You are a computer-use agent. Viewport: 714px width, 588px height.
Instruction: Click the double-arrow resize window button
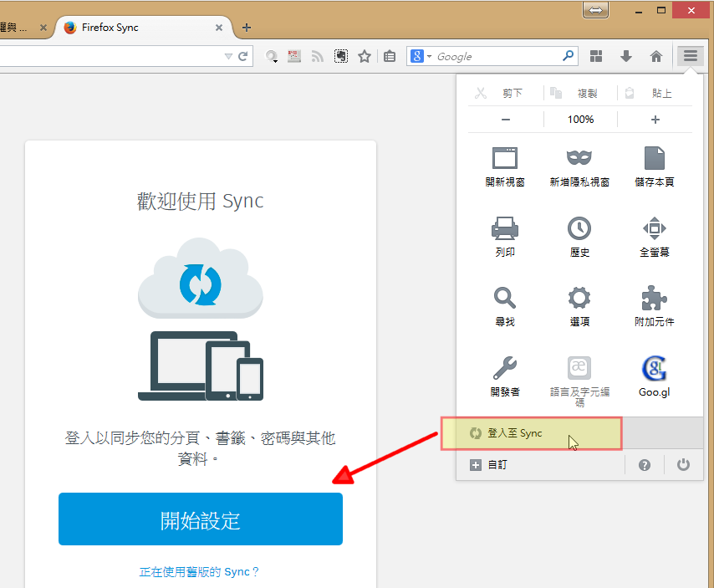[595, 10]
